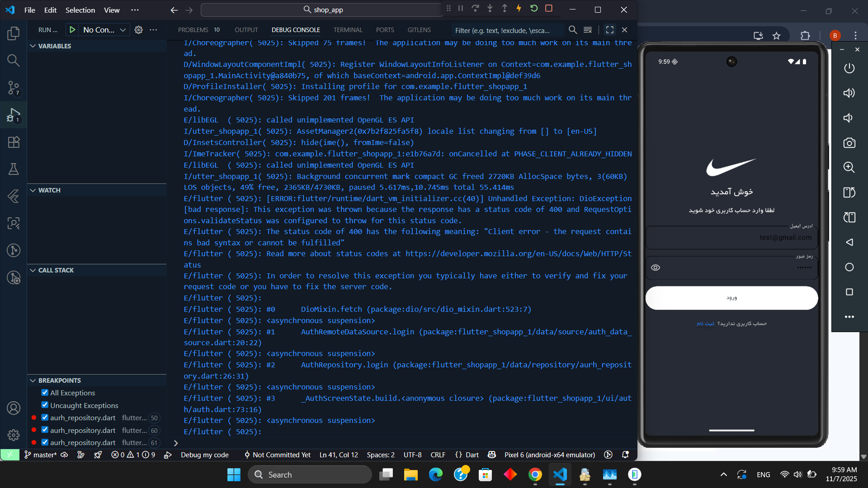
Task: Open the Source Control view
Action: [x=14, y=88]
